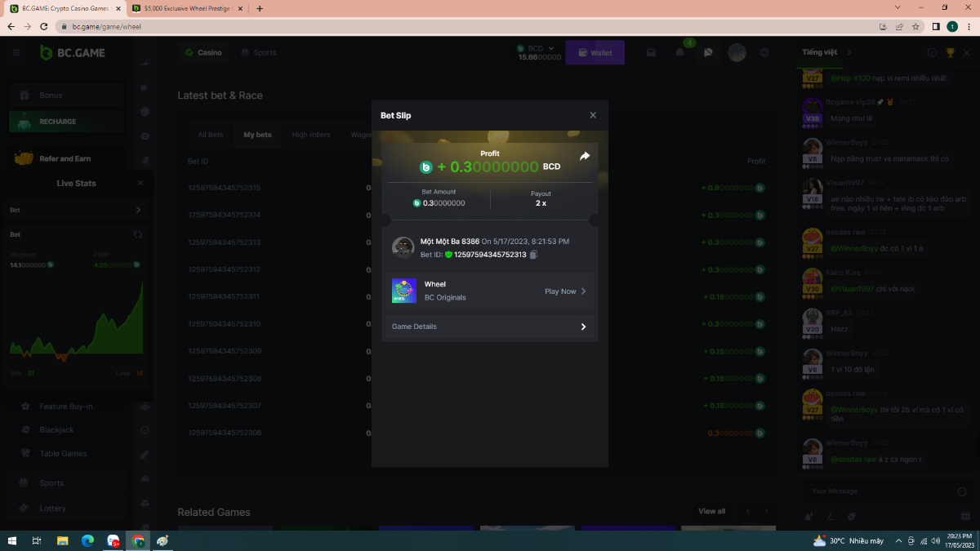Reset live stats with the refresh icon
This screenshot has width=980, height=551.
pyautogui.click(x=137, y=234)
